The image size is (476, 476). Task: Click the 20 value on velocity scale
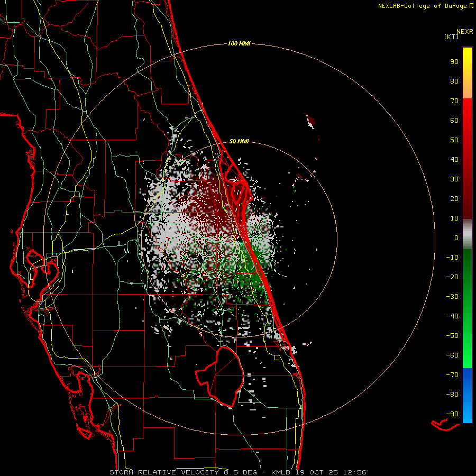[454, 199]
